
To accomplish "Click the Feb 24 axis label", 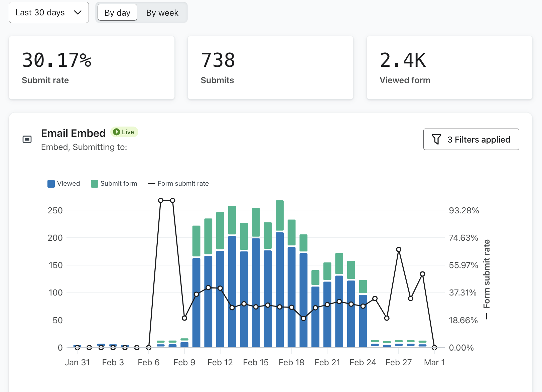I will click(x=363, y=362).
